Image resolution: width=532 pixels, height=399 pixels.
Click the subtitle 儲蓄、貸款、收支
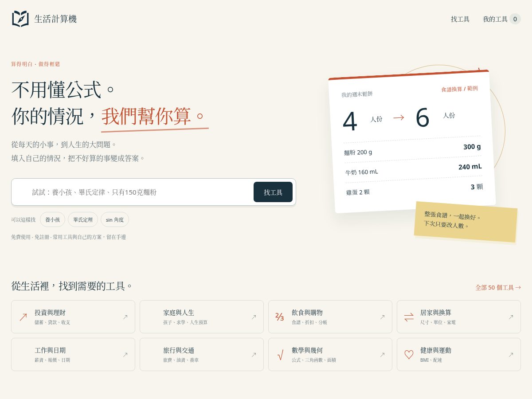click(x=52, y=322)
